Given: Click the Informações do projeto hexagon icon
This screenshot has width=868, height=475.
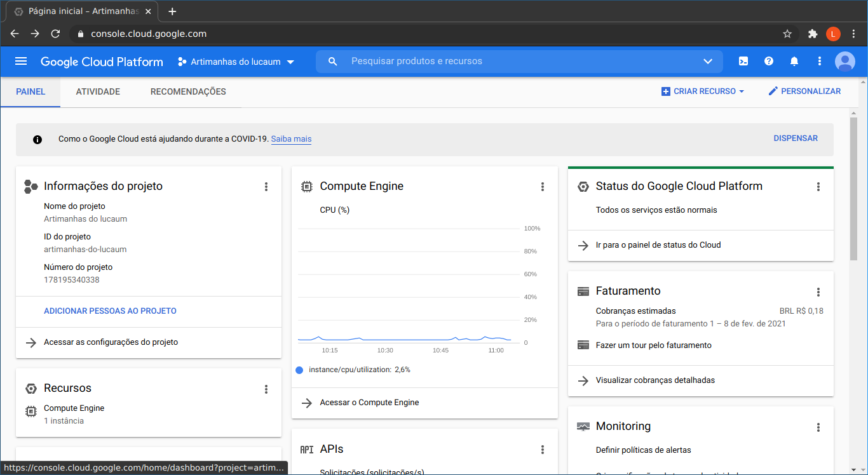Looking at the screenshot, I should click(31, 187).
